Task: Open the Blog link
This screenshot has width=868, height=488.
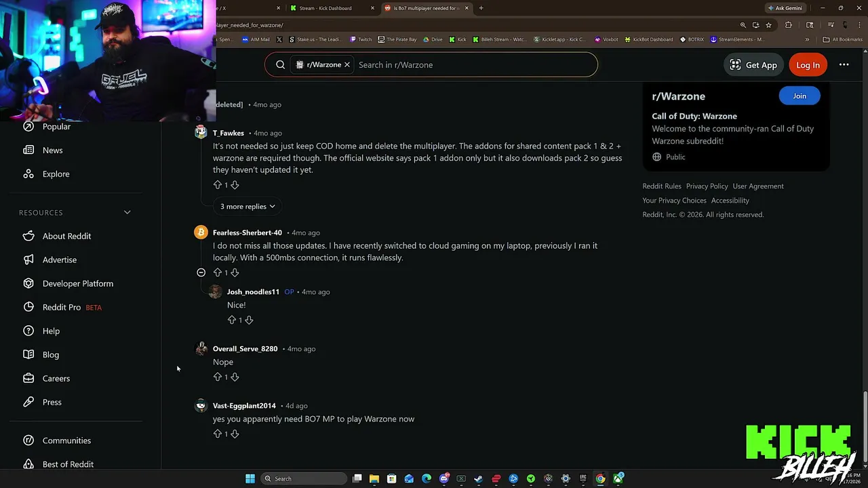Action: (51, 355)
